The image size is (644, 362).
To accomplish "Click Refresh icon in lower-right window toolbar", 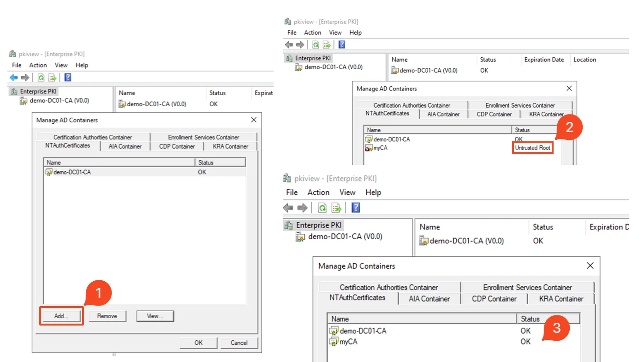I will point(322,208).
